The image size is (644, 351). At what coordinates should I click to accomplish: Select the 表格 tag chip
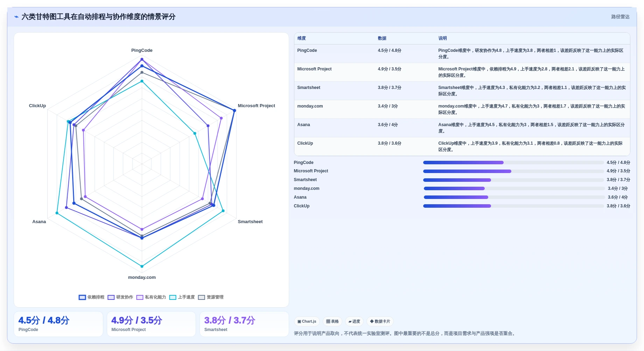pos(332,322)
